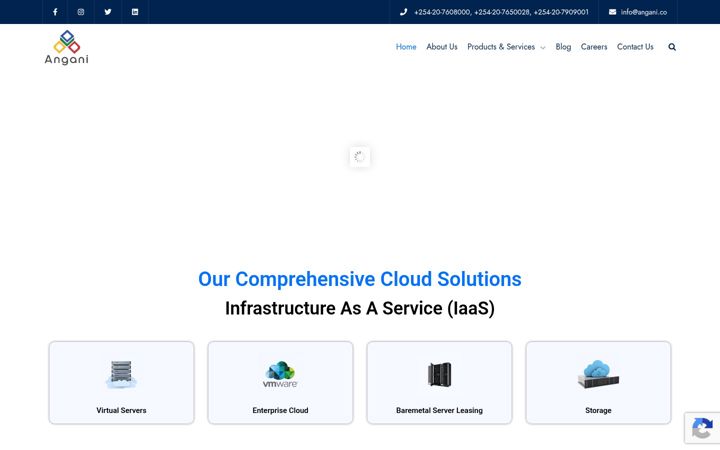
Task: Open the Blog page
Action: (x=563, y=47)
